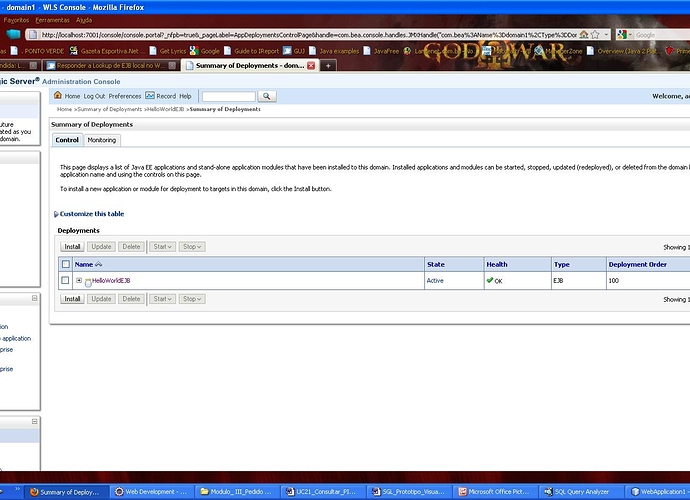690x500 pixels.
Task: Open the lower Stop dropdown button
Action: (x=192, y=299)
